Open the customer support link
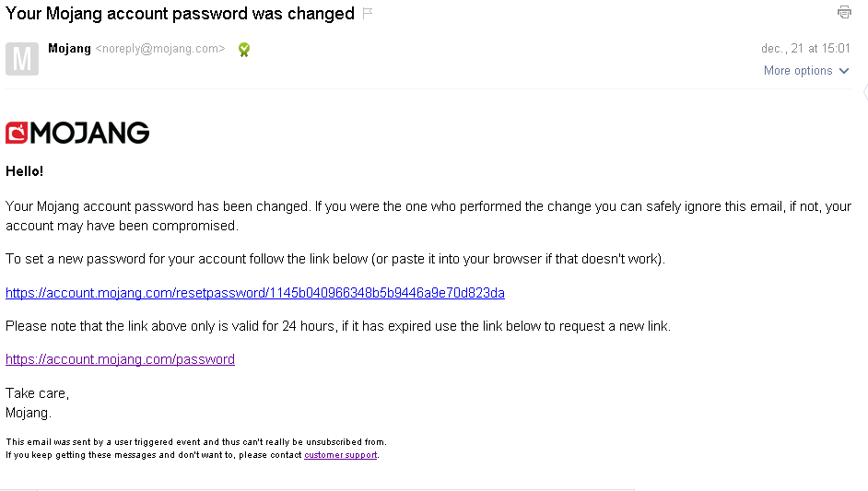 click(340, 455)
